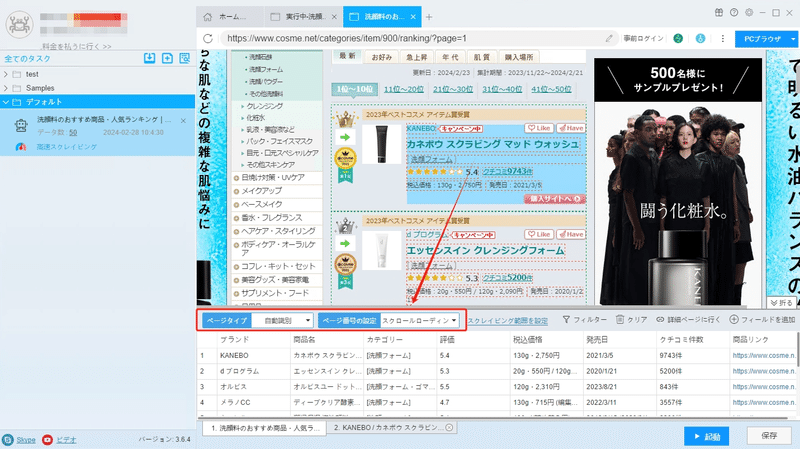800x449 pixels.
Task: Select the 購入場所 ranking tab
Action: point(518,57)
